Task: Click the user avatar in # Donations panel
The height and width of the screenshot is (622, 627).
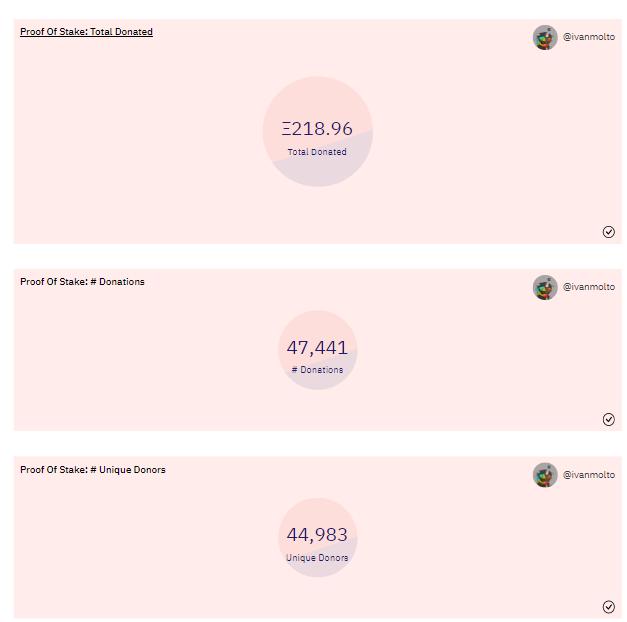Action: coord(544,288)
